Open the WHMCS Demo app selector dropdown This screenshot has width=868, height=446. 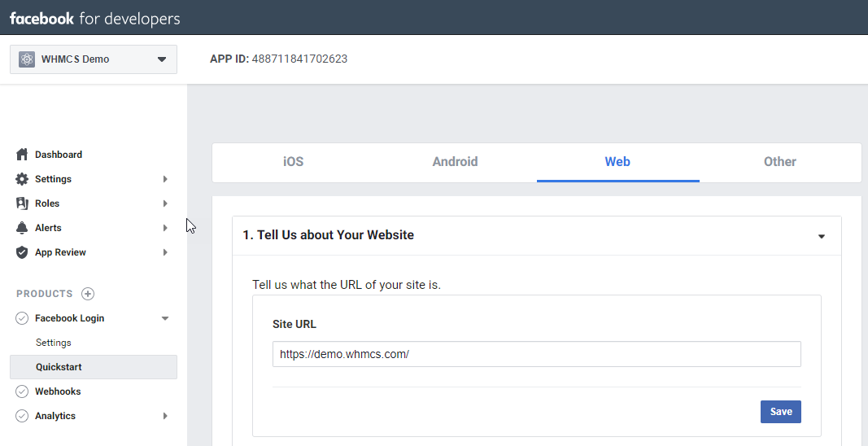coord(94,59)
